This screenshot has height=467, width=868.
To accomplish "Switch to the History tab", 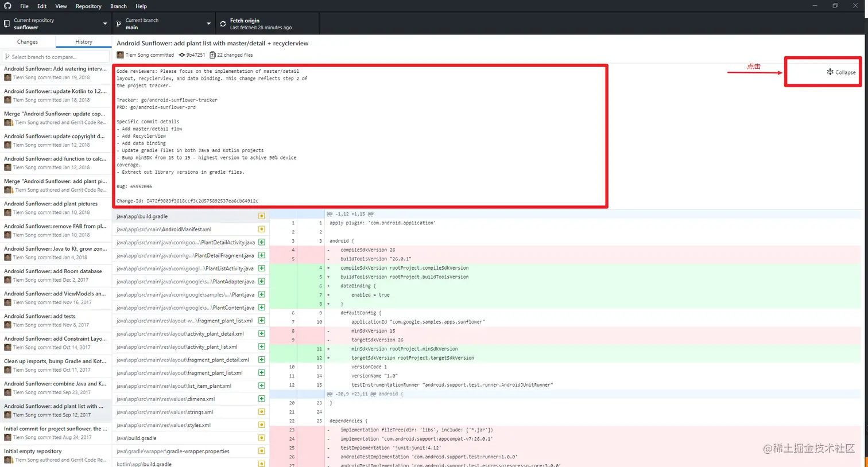I will click(84, 42).
